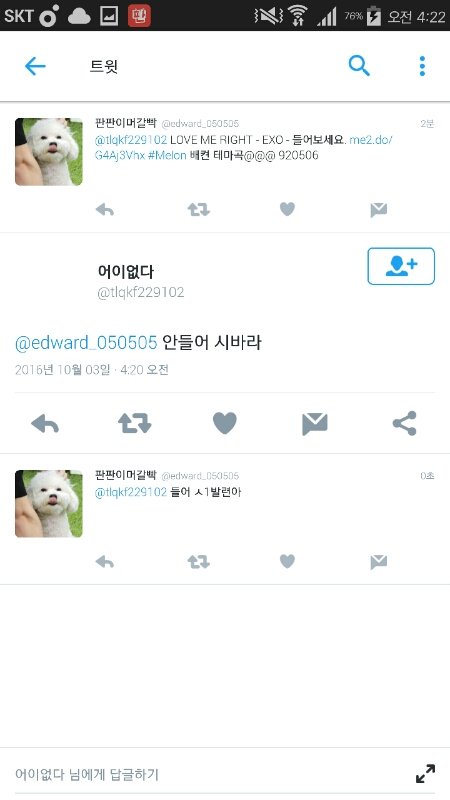
Task: Like the bottom reply tweet with the heart
Action: point(287,562)
